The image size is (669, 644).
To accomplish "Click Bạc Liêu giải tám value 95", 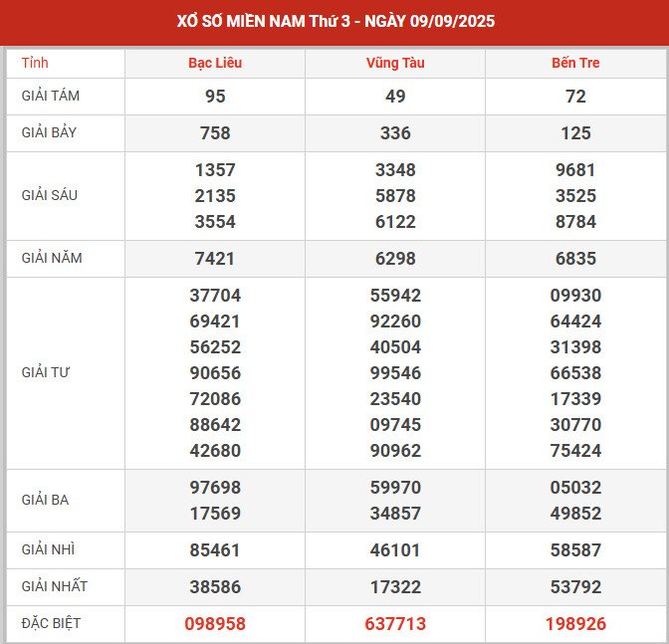I will (x=215, y=97).
